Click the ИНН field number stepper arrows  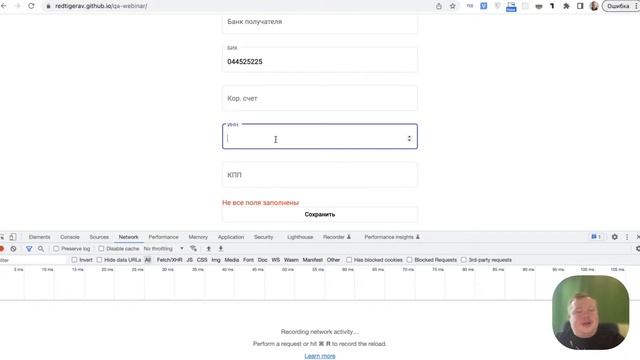coord(409,138)
